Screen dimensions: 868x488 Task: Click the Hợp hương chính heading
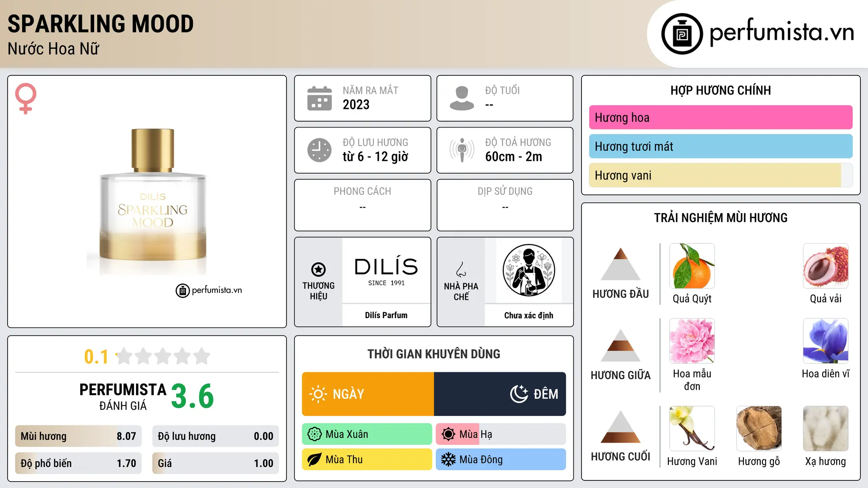click(721, 90)
